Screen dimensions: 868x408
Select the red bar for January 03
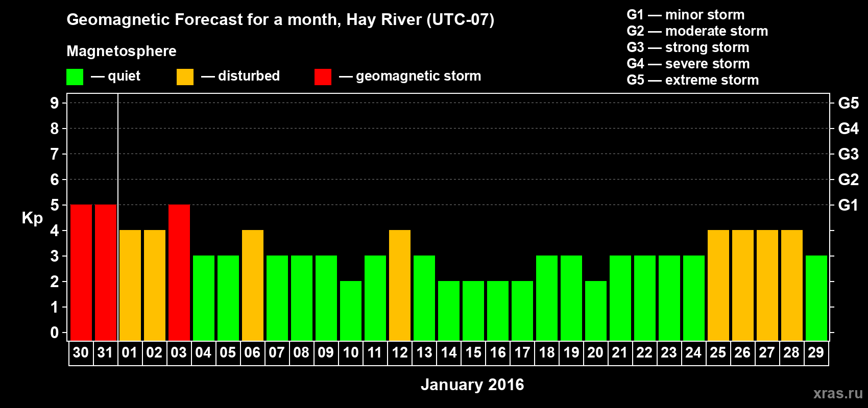(179, 273)
